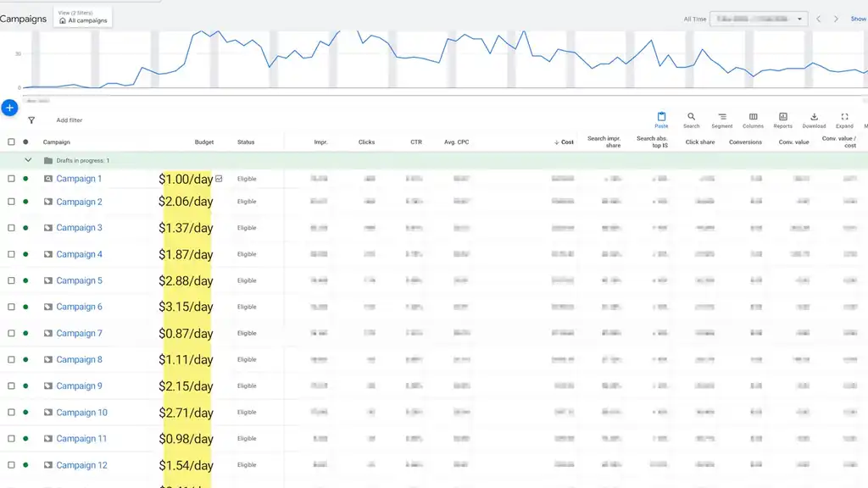The height and width of the screenshot is (488, 868).
Task: Select Campaign 3 checkbox
Action: (11, 227)
